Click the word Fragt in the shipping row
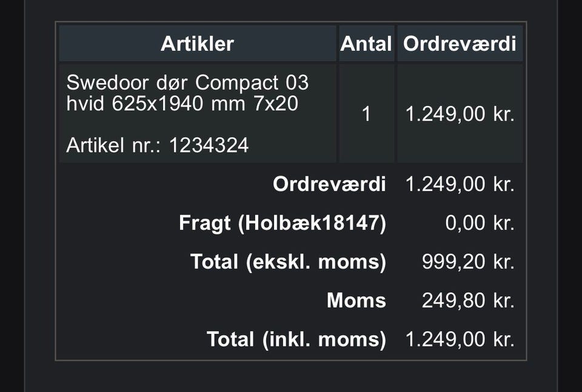Screen dimensions: 582x392 click(205, 223)
